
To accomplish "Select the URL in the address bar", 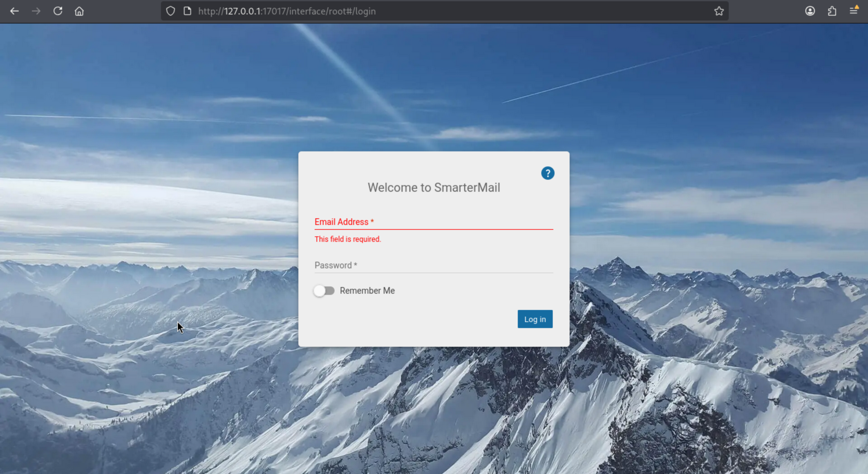I will [287, 11].
